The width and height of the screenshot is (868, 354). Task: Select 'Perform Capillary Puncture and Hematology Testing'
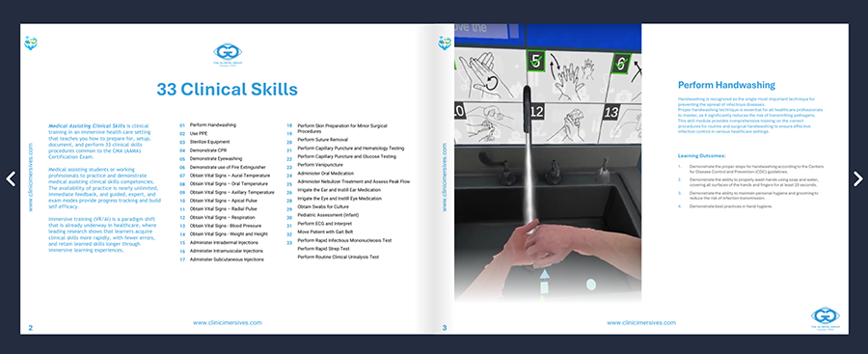point(351,148)
